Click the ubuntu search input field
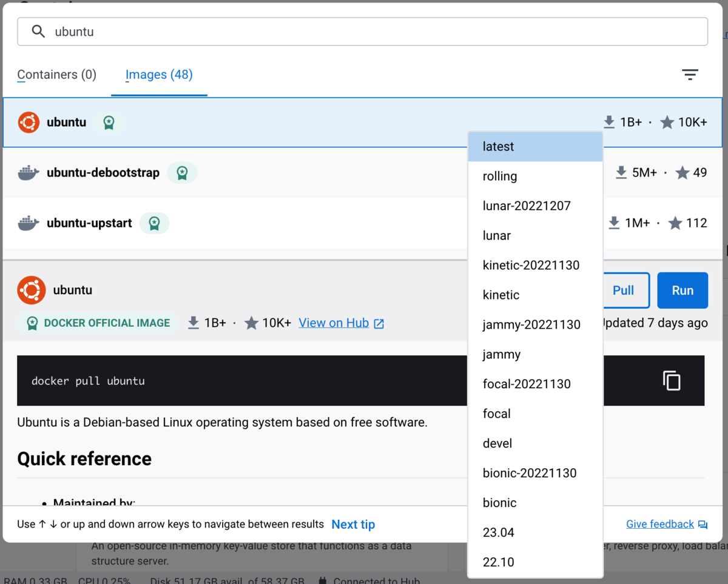Image resolution: width=728 pixels, height=584 pixels. tap(362, 32)
